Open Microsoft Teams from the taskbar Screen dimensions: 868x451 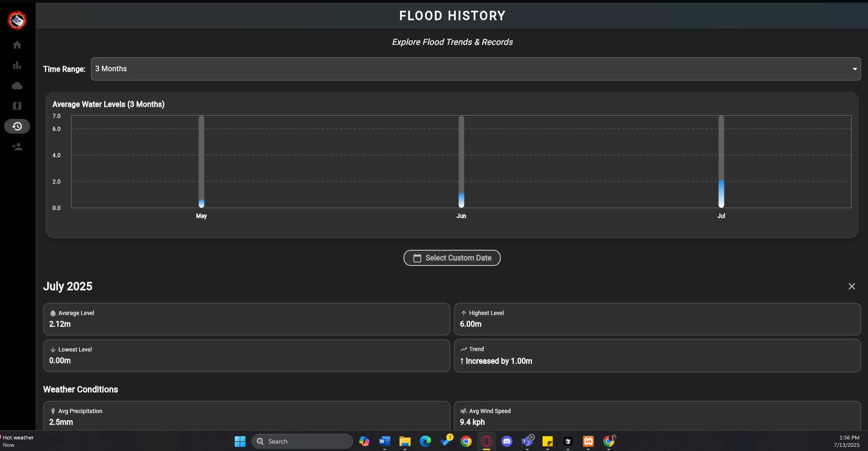[x=527, y=441]
